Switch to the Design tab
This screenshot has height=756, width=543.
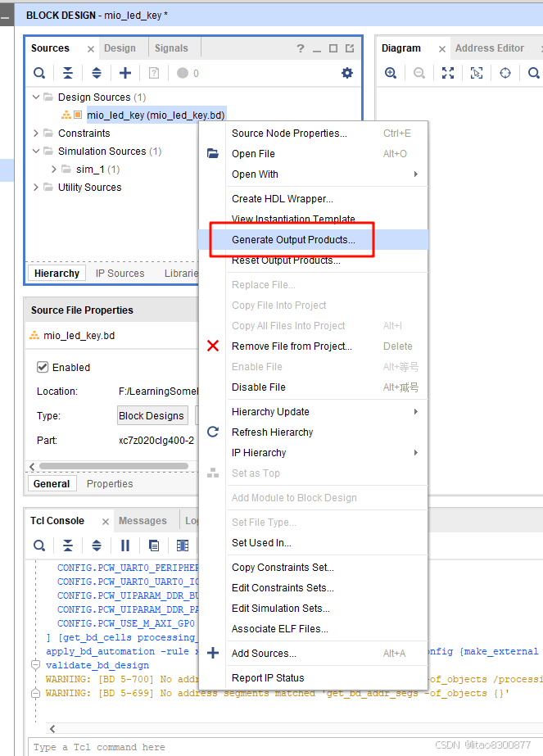[120, 48]
